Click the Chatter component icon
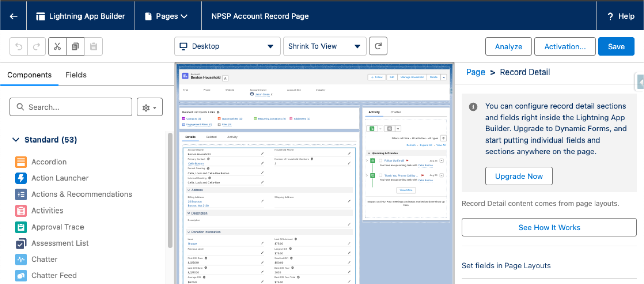Viewport: 644px width, 284px height. tap(21, 259)
